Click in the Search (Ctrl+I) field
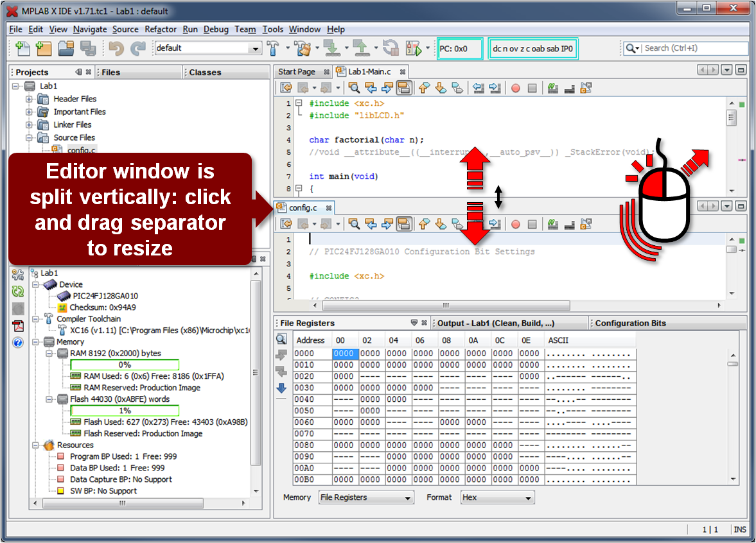 (695, 48)
